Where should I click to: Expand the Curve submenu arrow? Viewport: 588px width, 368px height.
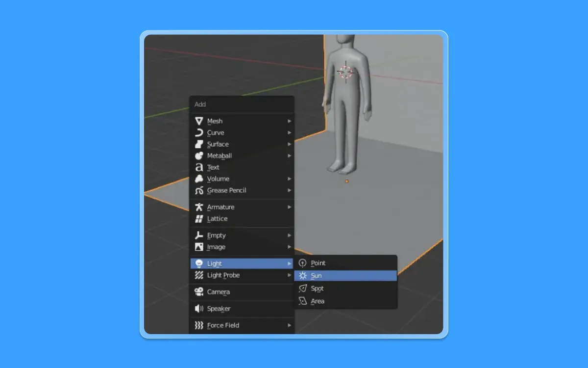click(x=289, y=132)
